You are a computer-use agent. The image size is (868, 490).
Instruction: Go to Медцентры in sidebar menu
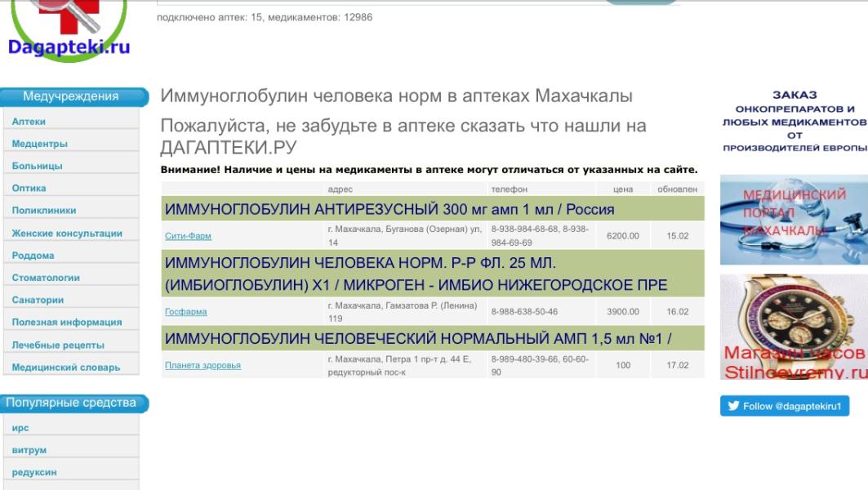(40, 144)
